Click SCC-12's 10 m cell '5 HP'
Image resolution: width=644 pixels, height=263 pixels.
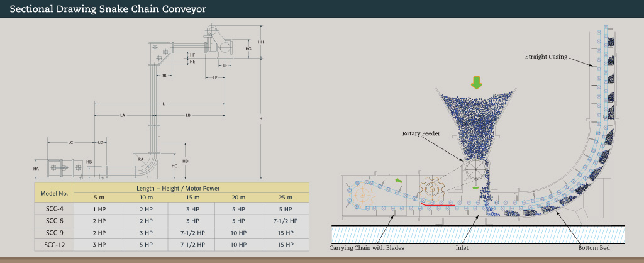(x=145, y=245)
